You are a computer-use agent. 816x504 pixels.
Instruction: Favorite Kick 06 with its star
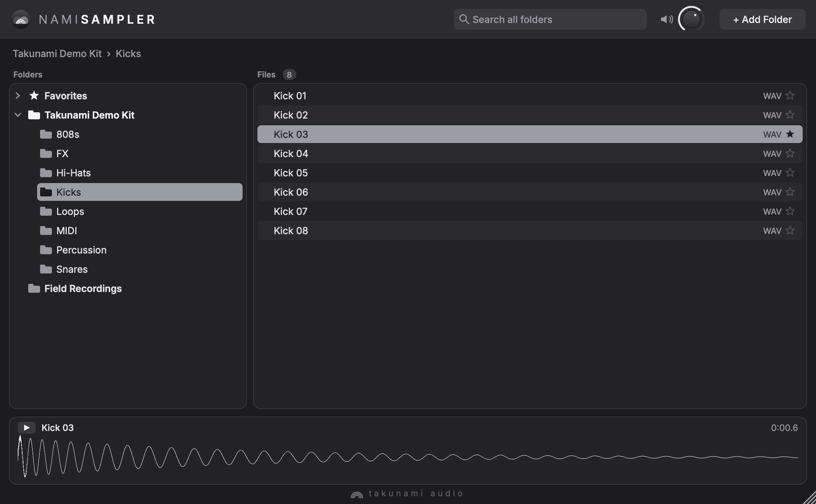click(790, 192)
